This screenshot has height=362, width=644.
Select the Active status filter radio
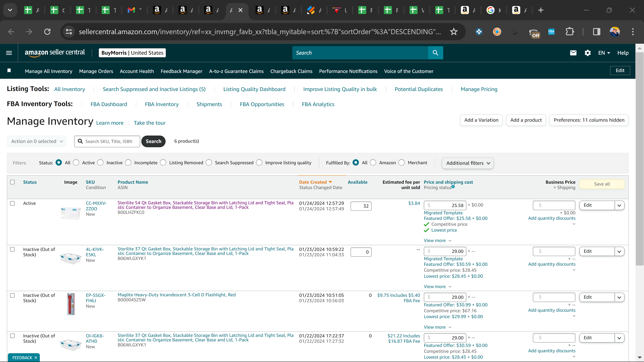[76, 163]
